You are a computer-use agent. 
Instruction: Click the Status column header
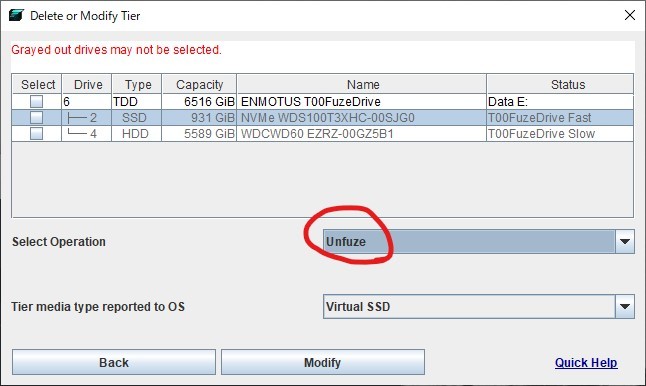click(560, 84)
